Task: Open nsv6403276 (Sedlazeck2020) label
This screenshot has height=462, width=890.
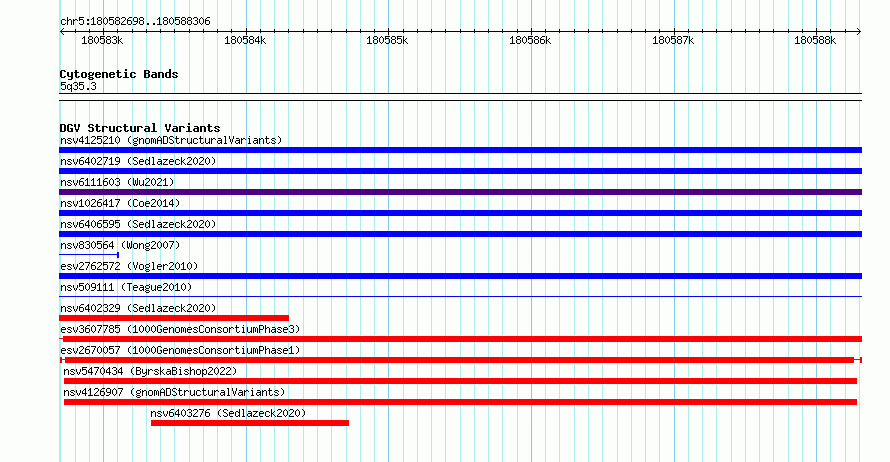Action: [228, 413]
